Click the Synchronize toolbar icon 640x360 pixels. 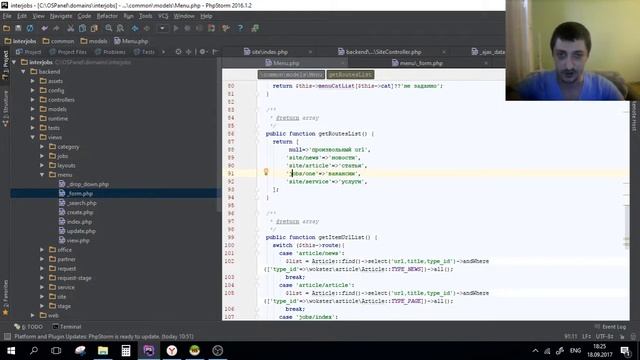pos(30,28)
